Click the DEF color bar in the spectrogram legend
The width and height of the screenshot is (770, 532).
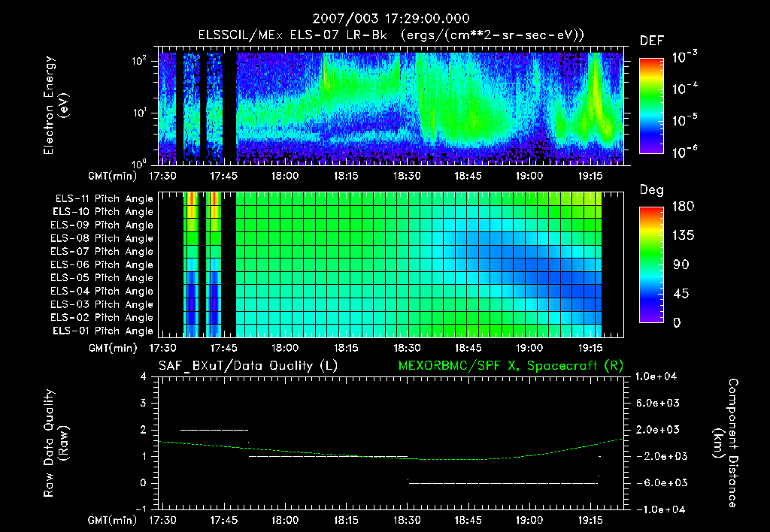[x=651, y=106]
